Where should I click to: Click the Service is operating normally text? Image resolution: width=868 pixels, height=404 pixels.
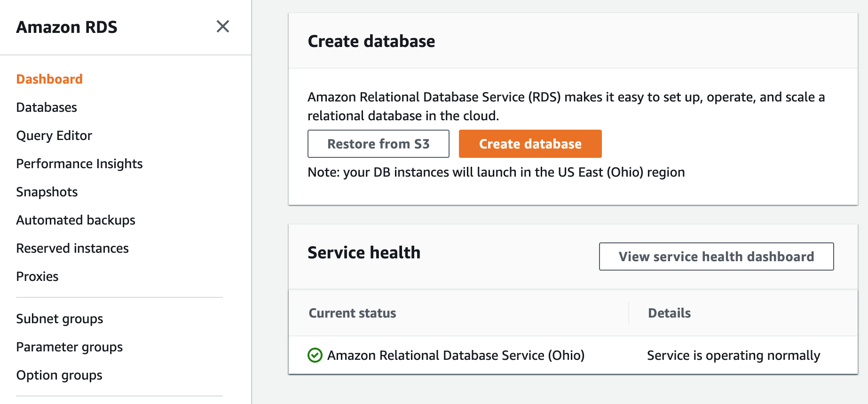click(734, 355)
